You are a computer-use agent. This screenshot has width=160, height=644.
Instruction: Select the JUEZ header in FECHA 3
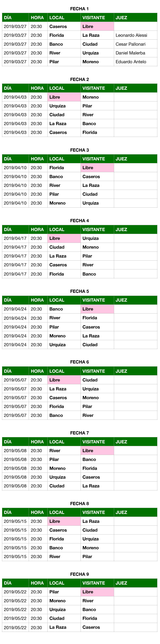[121, 159]
